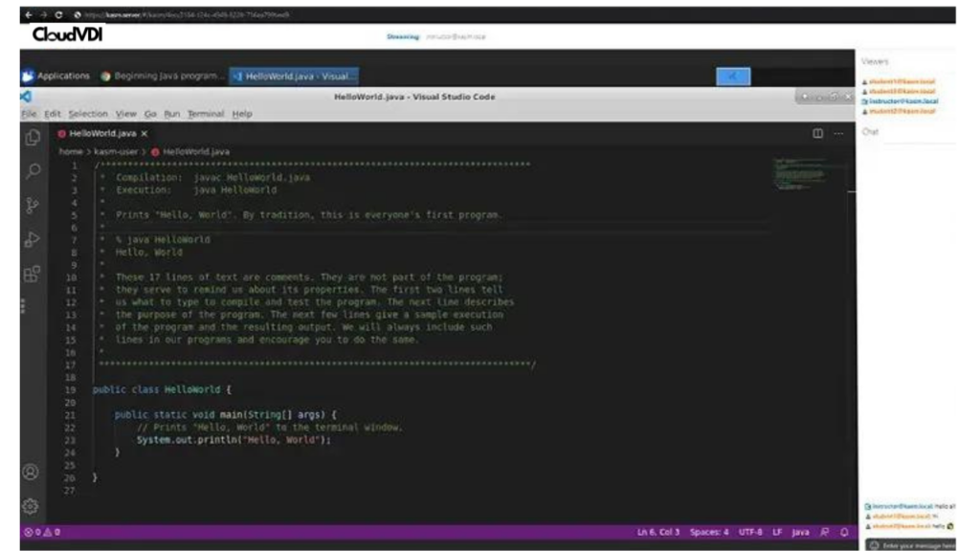Click the VS Code logo in title bar
Screen dimensions: 980x551
[x=26, y=97]
